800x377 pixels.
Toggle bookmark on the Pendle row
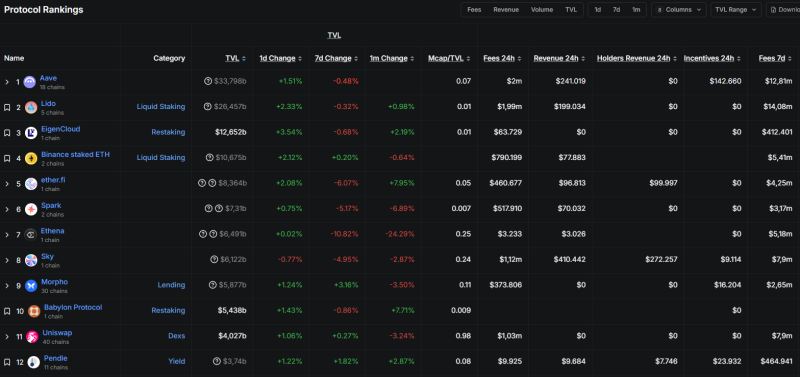7,362
